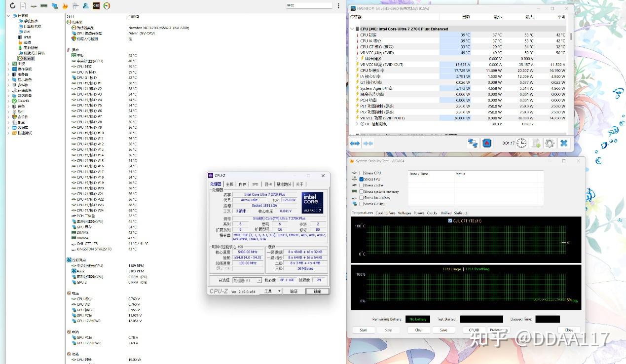Click the AIDA64 refresh toolbar icon
This screenshot has height=364, width=626.
pos(12,6)
